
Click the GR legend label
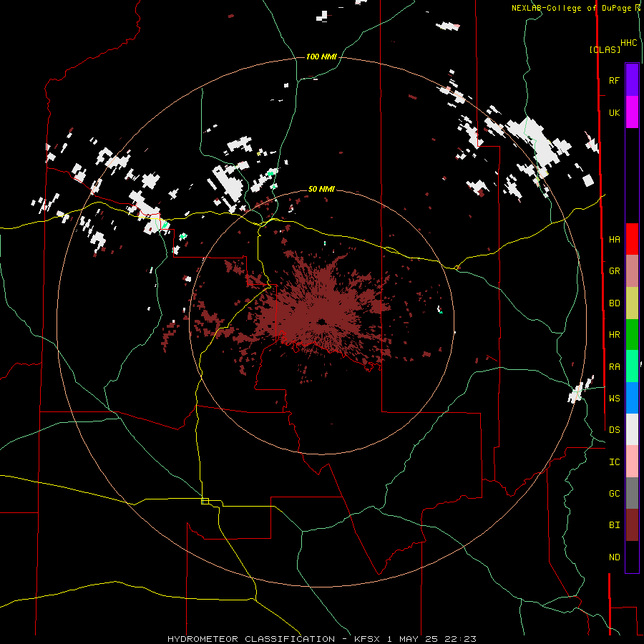(x=614, y=271)
